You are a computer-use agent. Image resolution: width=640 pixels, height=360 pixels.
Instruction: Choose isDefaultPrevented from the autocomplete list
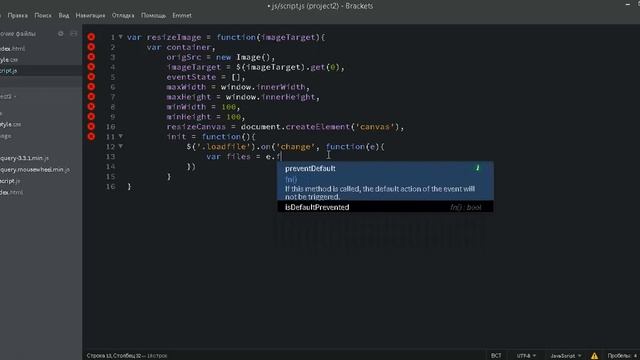click(385, 207)
